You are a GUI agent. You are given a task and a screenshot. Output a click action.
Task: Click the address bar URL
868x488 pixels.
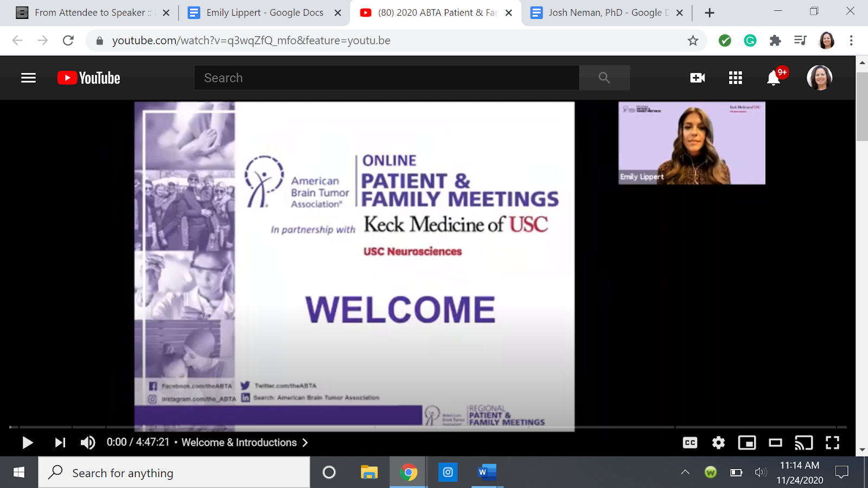coord(251,41)
